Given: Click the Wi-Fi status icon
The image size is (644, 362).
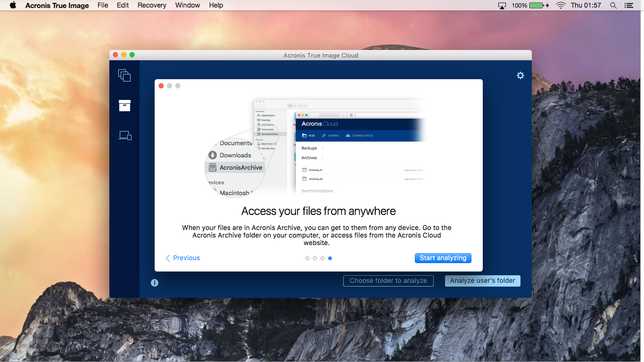Looking at the screenshot, I should [x=561, y=5].
